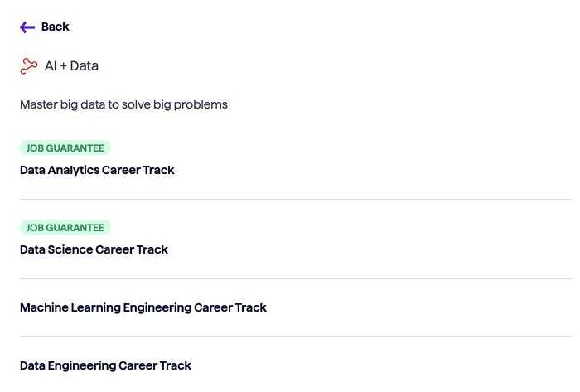
Task: Click divider line below Machine Learning track
Action: (x=296, y=337)
